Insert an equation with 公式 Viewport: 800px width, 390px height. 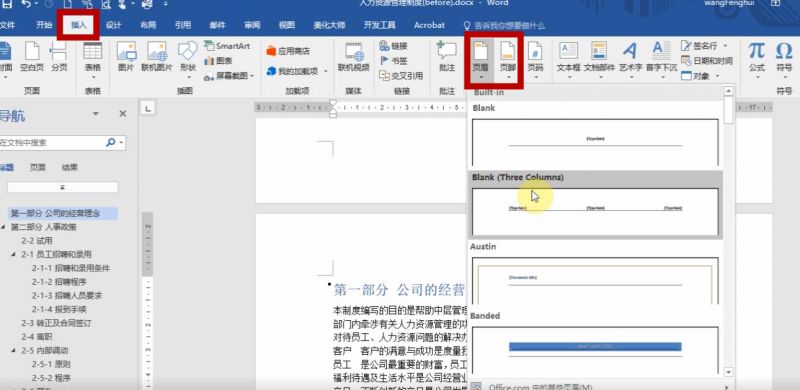click(757, 59)
